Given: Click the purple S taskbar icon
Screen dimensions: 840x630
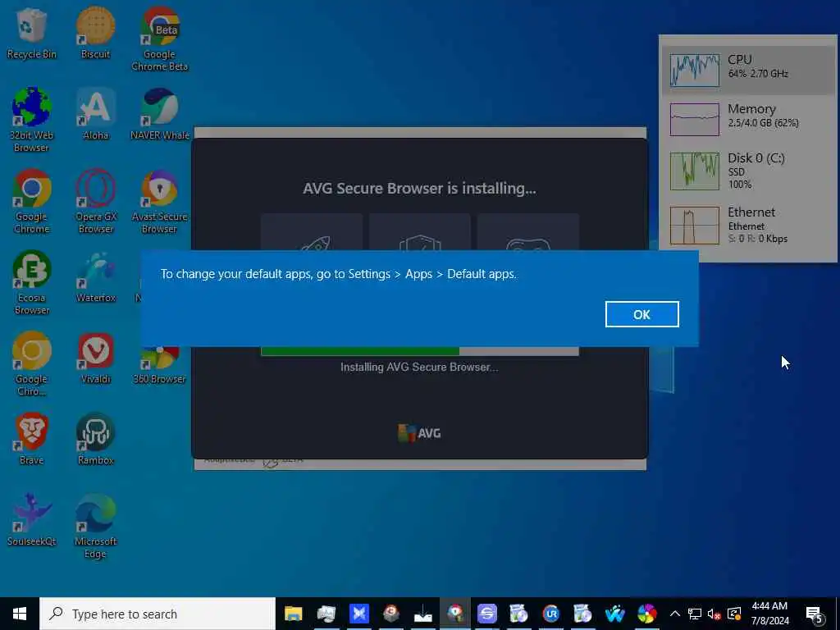Looking at the screenshot, I should tap(487, 614).
